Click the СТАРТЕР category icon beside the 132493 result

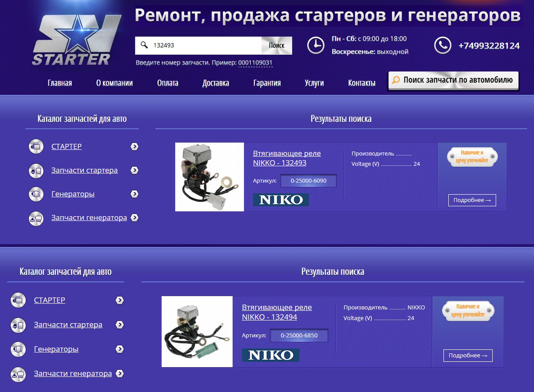(36, 147)
